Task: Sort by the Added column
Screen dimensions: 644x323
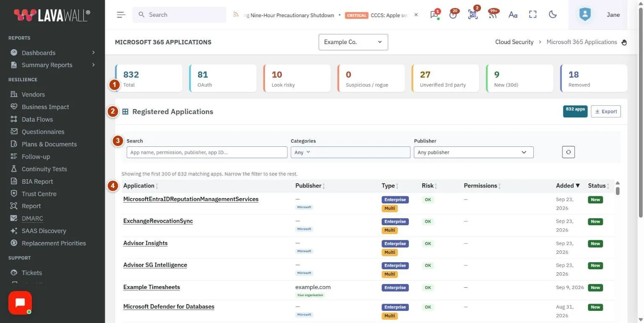Action: click(568, 186)
